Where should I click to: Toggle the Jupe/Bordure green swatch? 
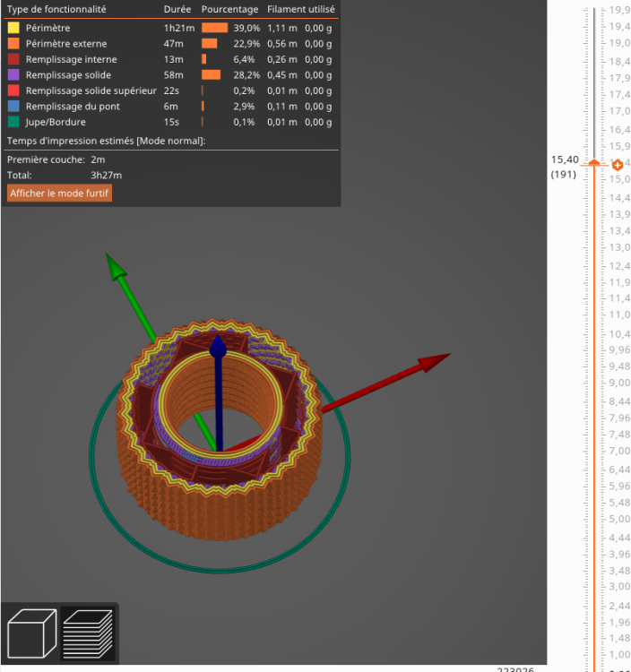pyautogui.click(x=13, y=122)
